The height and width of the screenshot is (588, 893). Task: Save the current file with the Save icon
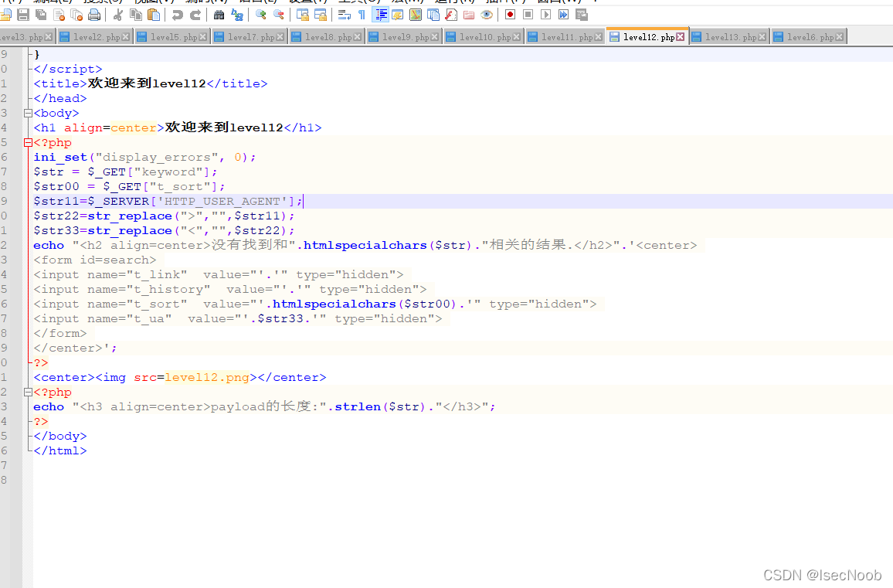(x=22, y=14)
